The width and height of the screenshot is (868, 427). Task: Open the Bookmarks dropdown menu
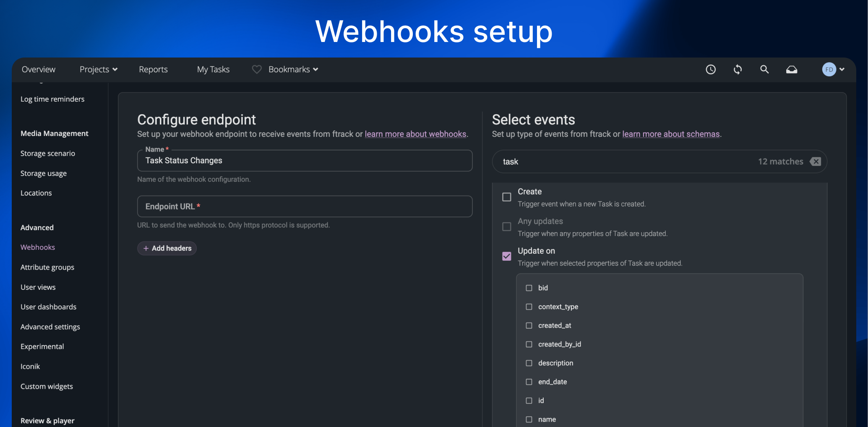click(x=293, y=70)
